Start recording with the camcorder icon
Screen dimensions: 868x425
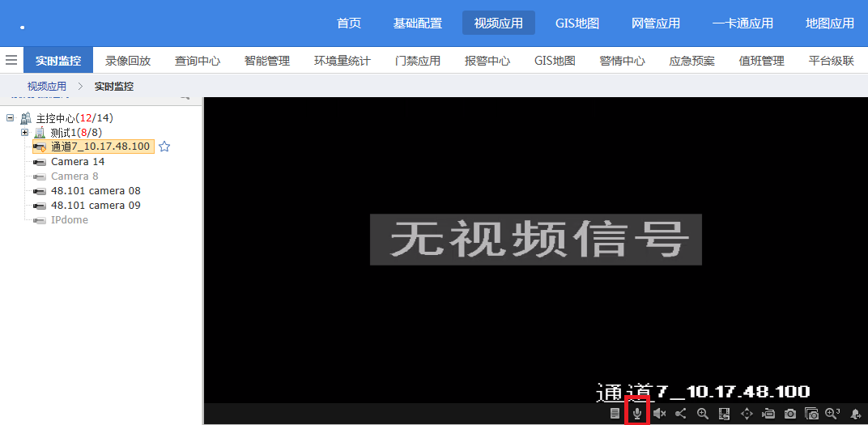pyautogui.click(x=768, y=414)
